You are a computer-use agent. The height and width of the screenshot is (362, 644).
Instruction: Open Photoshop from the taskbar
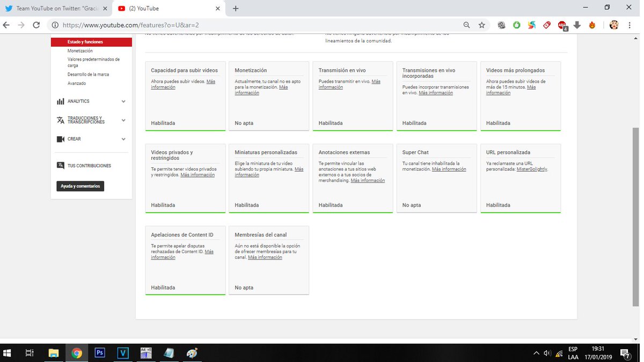click(100, 353)
